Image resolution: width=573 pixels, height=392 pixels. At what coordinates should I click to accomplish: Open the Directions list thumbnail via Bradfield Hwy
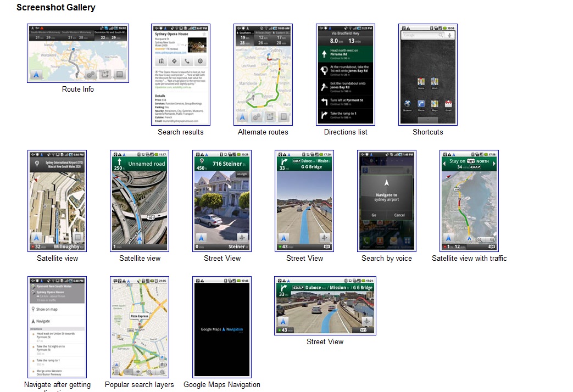coord(346,75)
